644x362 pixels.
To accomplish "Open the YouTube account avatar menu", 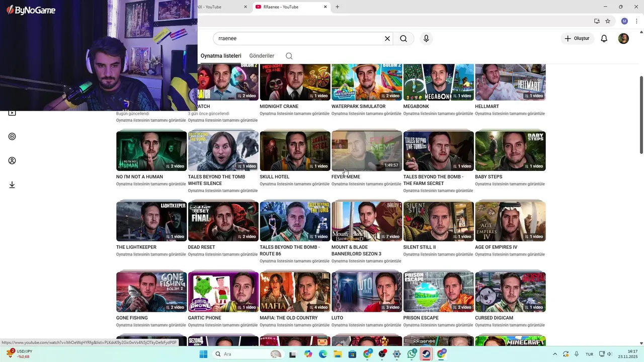I will pos(623,39).
